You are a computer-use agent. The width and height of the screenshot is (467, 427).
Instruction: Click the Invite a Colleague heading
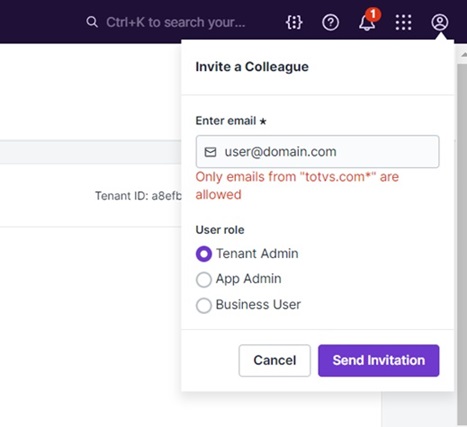(x=252, y=67)
